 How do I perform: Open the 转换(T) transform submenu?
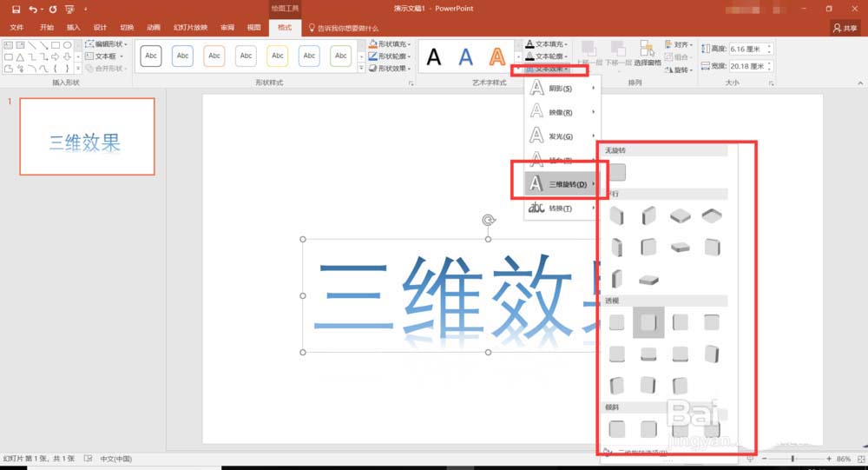pyautogui.click(x=562, y=208)
